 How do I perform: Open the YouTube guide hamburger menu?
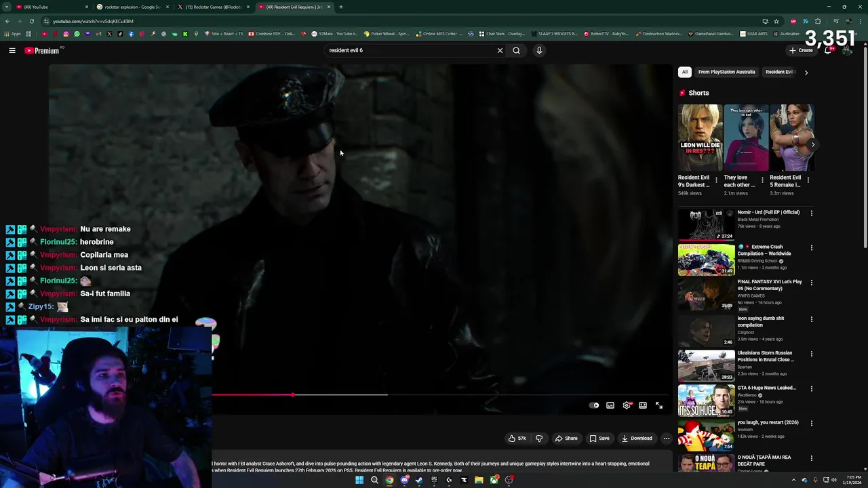pyautogui.click(x=12, y=50)
